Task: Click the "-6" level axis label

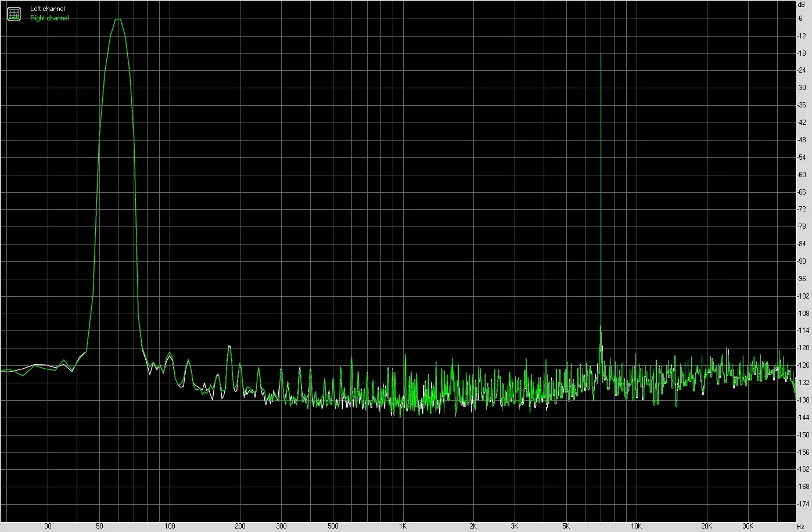Action: point(800,19)
